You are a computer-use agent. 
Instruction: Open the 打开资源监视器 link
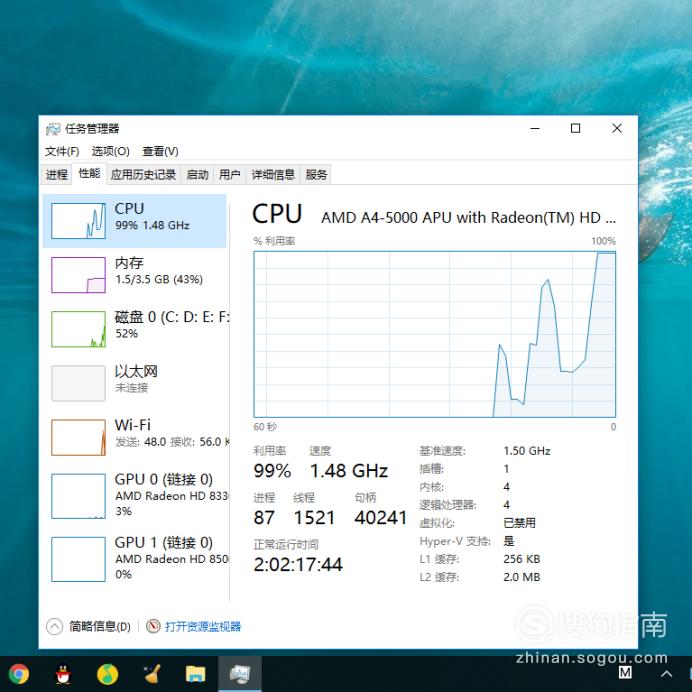tap(203, 626)
